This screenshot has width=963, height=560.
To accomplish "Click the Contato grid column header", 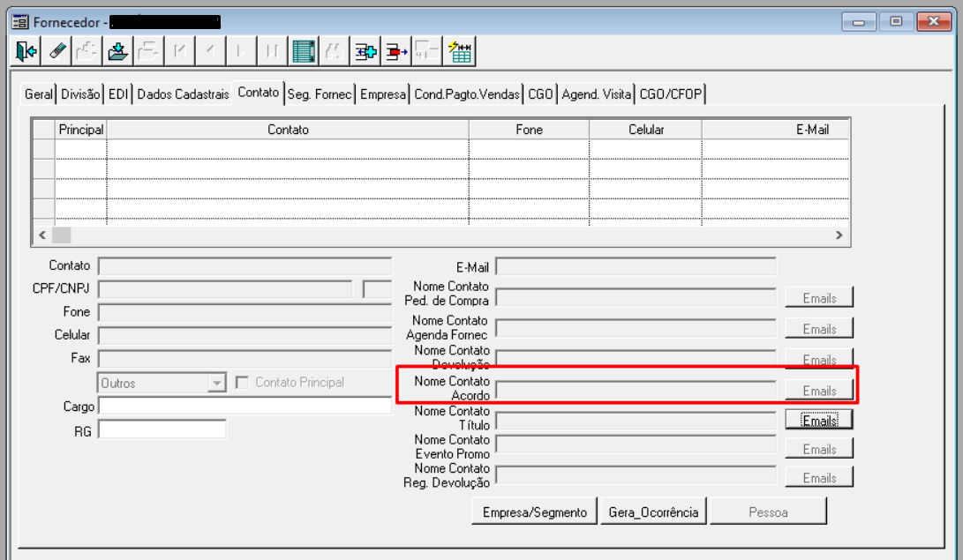I will tap(288, 130).
